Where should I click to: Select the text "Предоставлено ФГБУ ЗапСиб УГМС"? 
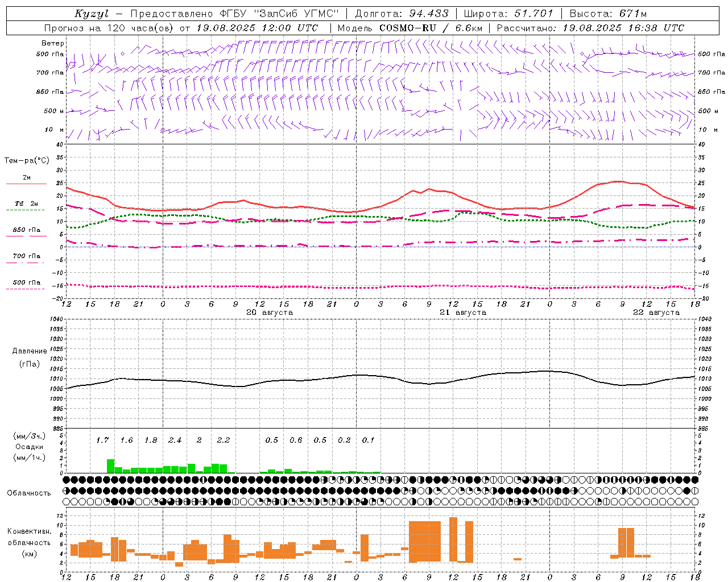pyautogui.click(x=235, y=14)
